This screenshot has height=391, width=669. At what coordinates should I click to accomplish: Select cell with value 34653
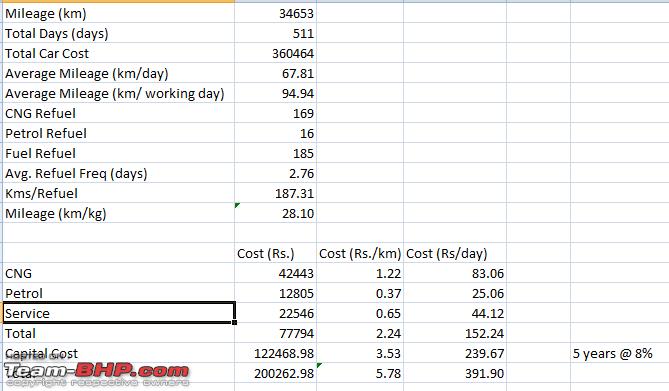pos(276,13)
